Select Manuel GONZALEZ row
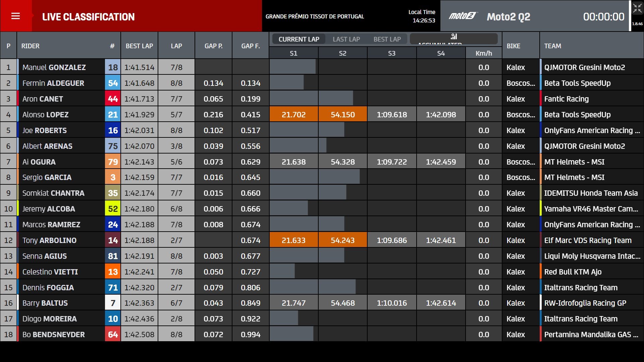The image size is (644, 362). tap(54, 67)
